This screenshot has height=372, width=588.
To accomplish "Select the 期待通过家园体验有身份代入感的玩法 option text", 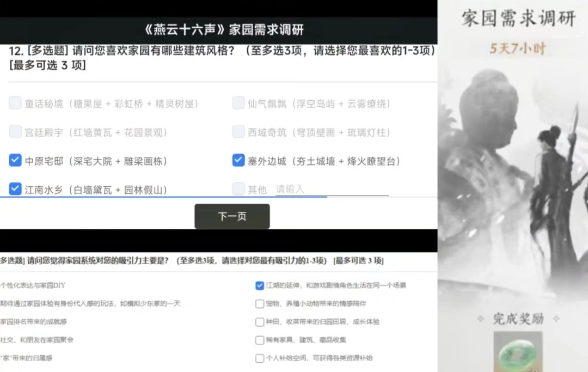I will (90, 303).
